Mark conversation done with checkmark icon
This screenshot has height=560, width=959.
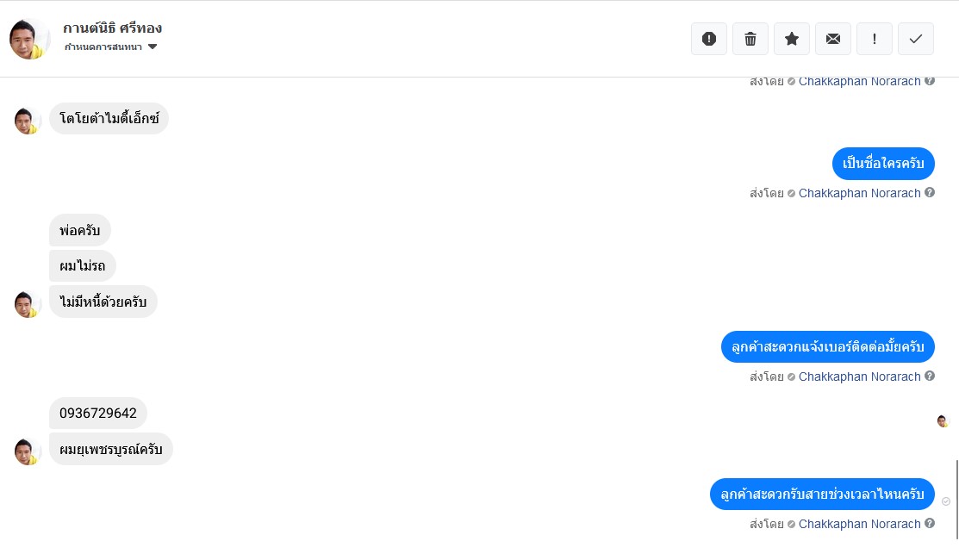coord(916,39)
